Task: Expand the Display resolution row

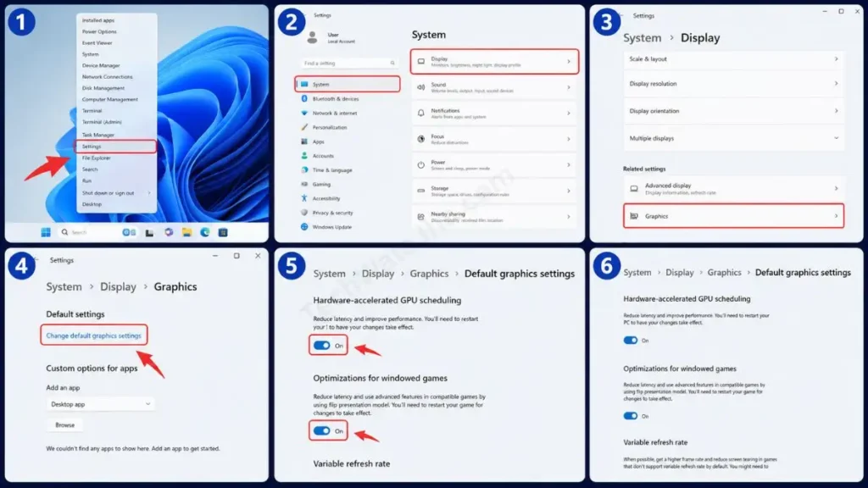Action: pyautogui.click(x=733, y=84)
